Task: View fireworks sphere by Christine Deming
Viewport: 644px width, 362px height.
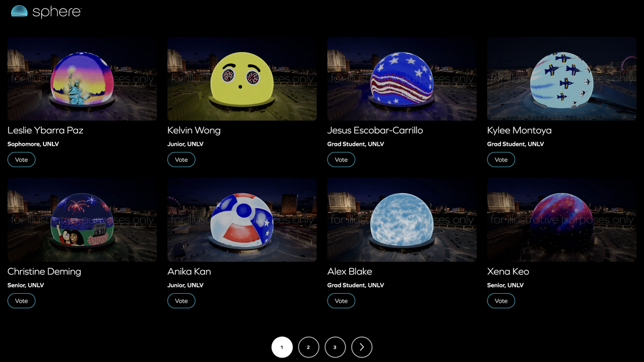Action: click(x=82, y=220)
